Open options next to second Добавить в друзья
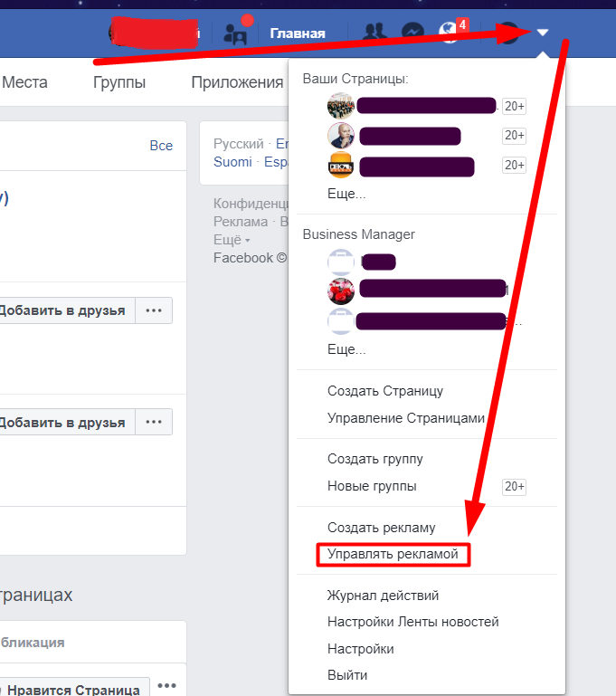The image size is (616, 696). click(154, 422)
